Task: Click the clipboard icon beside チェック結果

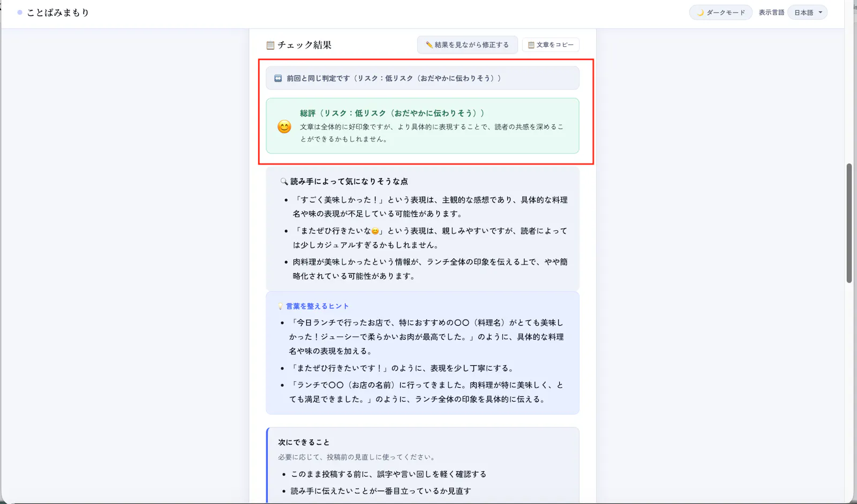Action: click(270, 45)
